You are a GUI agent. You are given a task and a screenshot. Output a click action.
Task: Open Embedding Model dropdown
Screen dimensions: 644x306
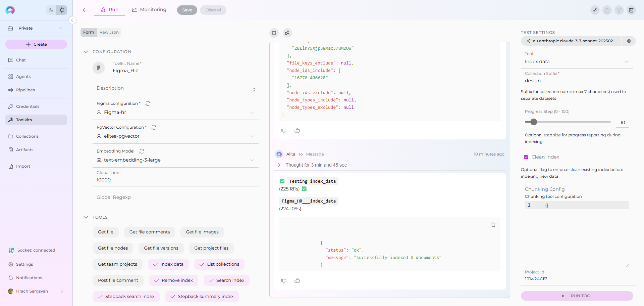coord(175,160)
